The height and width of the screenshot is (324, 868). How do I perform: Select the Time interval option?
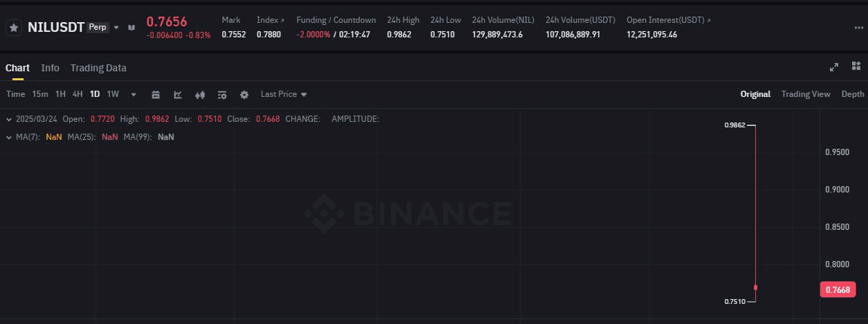pos(15,94)
